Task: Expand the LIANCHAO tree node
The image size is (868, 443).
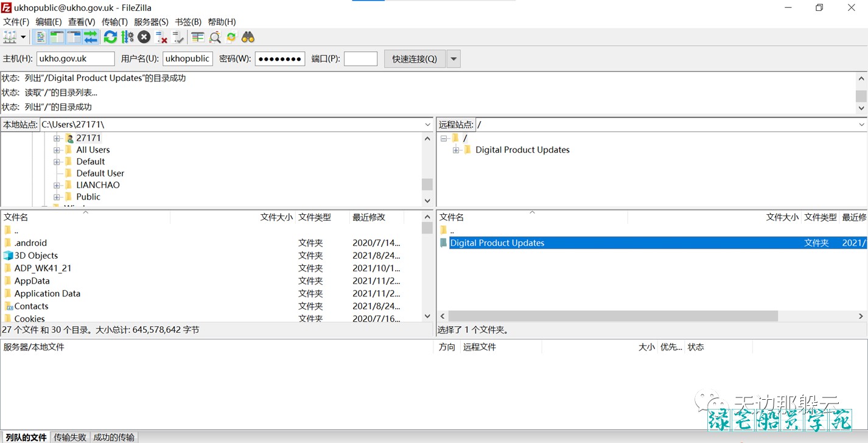Action: click(x=57, y=185)
